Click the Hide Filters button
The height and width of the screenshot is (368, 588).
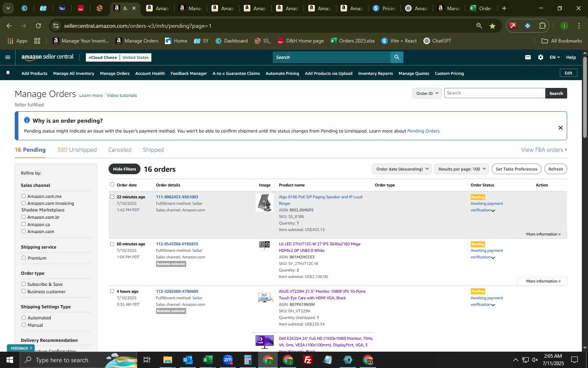[x=125, y=169]
